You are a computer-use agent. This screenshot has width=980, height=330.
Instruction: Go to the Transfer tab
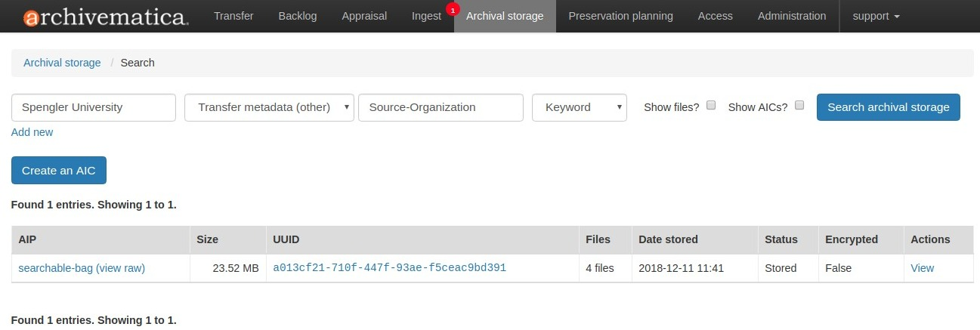(233, 16)
